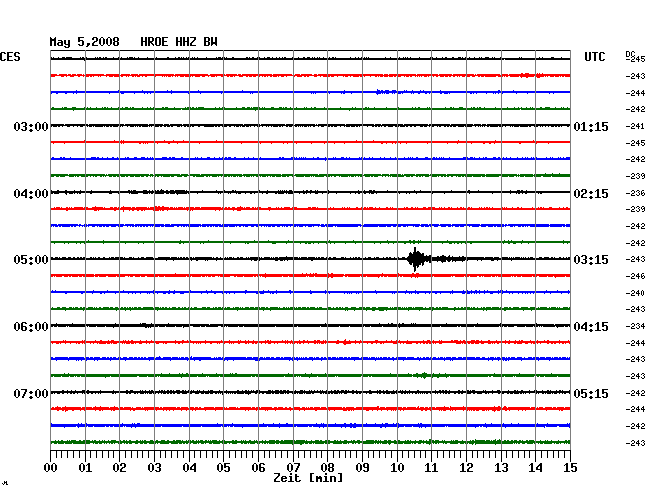
Task: Click minute label 13 on the bottom axis
Action: click(x=501, y=468)
